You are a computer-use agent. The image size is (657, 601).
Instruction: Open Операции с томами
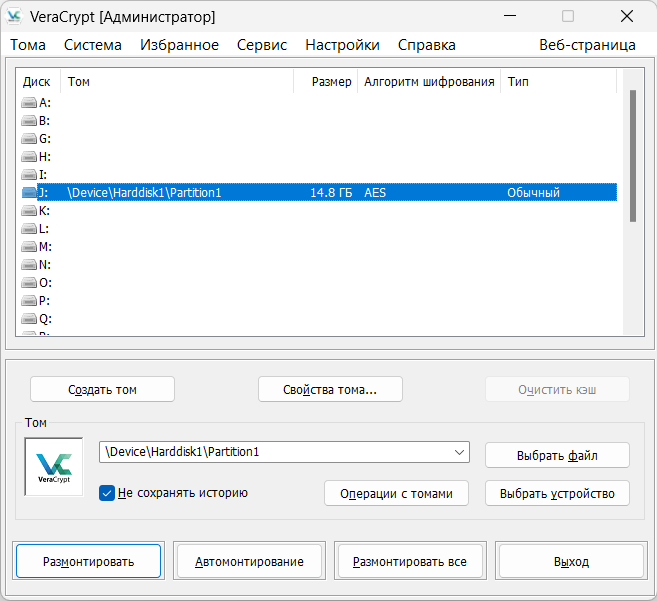click(396, 493)
